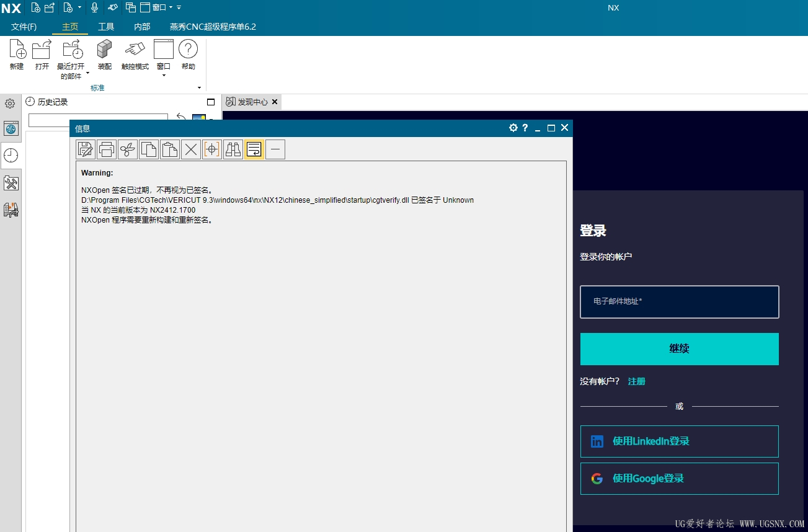Viewport: 808px width, 532px height.
Task: Close the 发现中心 tab
Action: (275, 102)
